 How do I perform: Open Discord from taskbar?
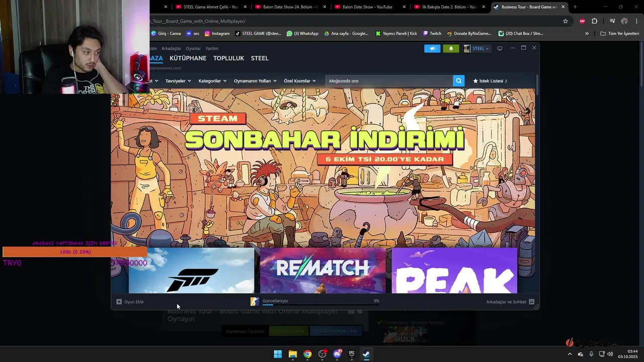337,354
